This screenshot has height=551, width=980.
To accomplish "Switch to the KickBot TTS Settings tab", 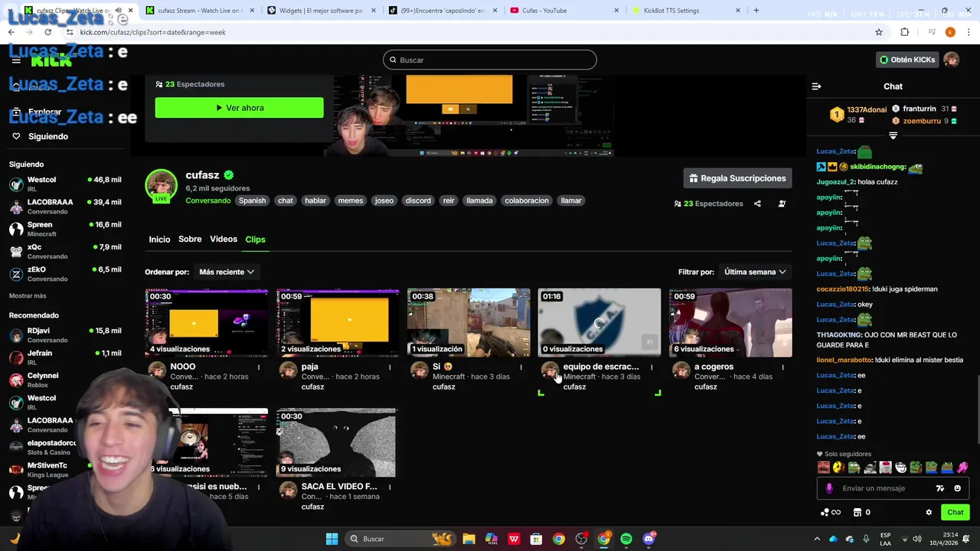I will click(x=686, y=11).
